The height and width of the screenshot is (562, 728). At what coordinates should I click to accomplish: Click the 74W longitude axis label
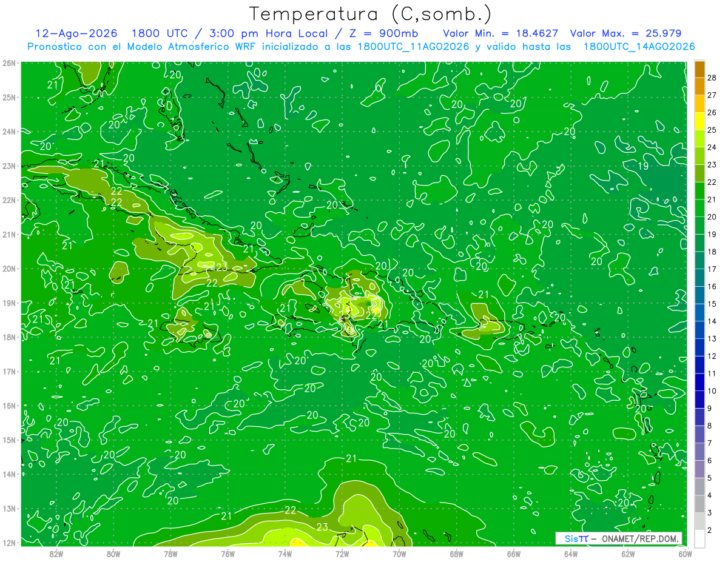pyautogui.click(x=285, y=553)
